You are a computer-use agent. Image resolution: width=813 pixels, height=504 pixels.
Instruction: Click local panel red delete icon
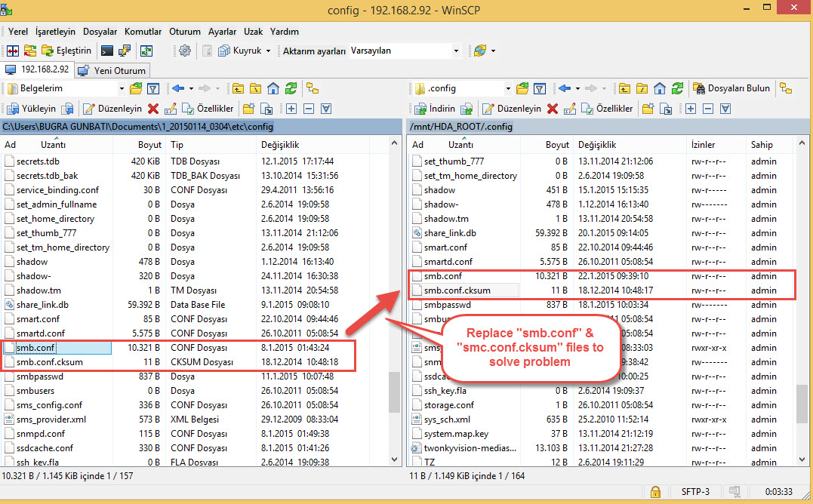[x=153, y=109]
